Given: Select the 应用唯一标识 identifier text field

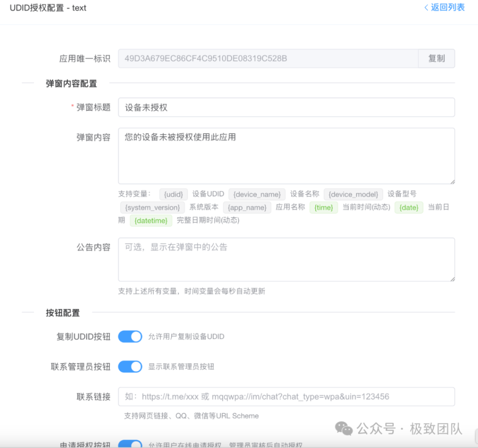Looking at the screenshot, I should click(268, 58).
